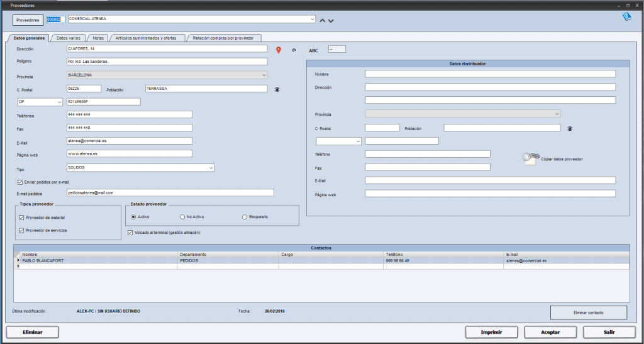Open the Notas tab
This screenshot has width=644, height=344.
coord(98,38)
